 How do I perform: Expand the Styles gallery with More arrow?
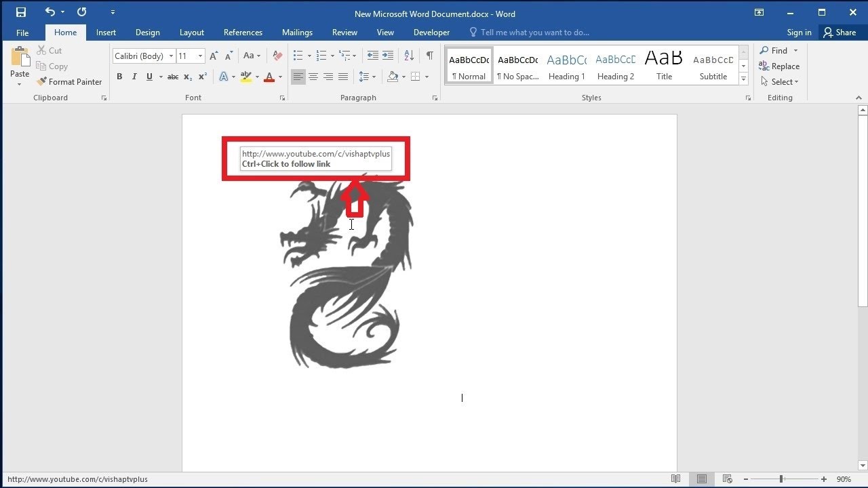coord(743,79)
